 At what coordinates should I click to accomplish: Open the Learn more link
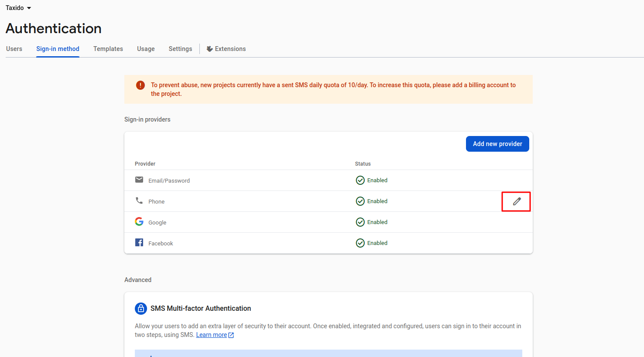tap(212, 334)
